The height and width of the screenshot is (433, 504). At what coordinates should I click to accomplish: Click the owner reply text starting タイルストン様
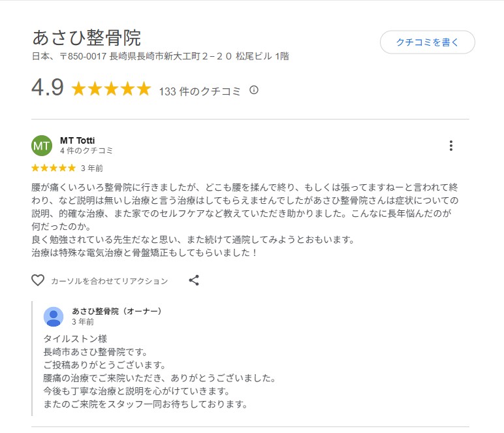(x=74, y=339)
